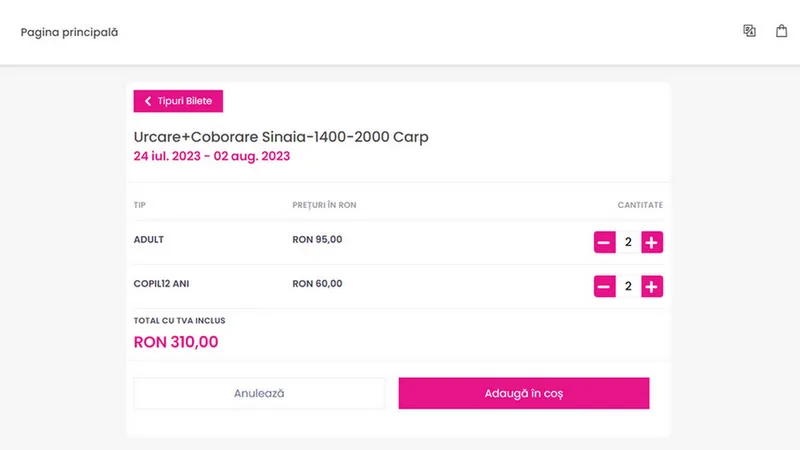Decrease COPIL12 ANI quantity with minus

click(x=604, y=286)
